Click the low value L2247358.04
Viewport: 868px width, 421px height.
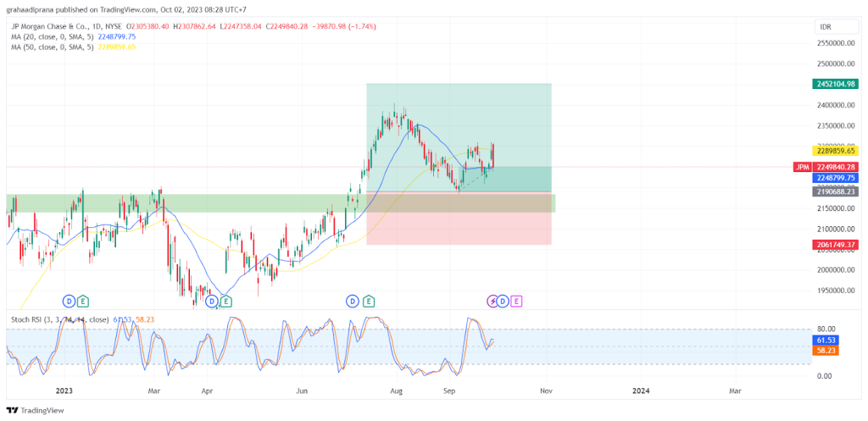[x=240, y=26]
